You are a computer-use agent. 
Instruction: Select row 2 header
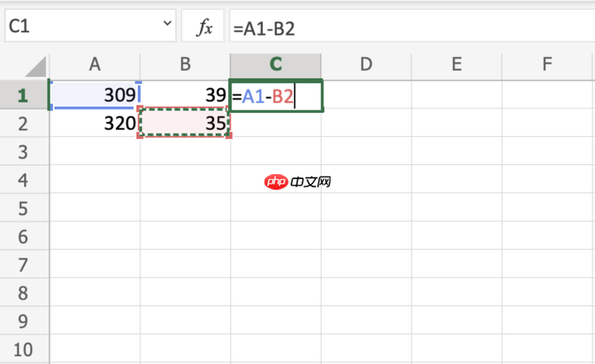[24, 123]
